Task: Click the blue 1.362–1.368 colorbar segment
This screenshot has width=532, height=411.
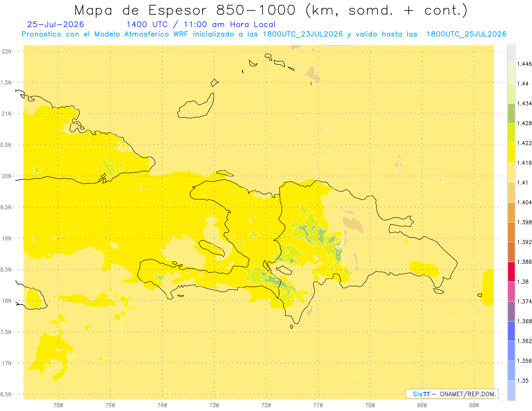Action: coord(511,331)
